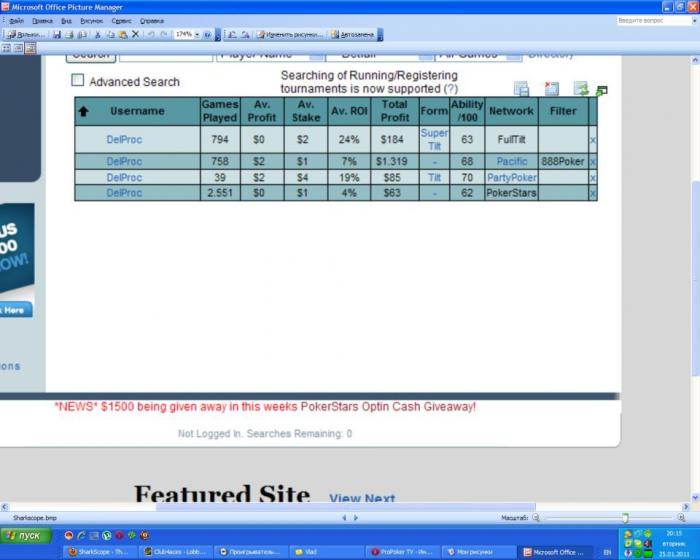Click the red-X delete icon above table

tap(552, 88)
